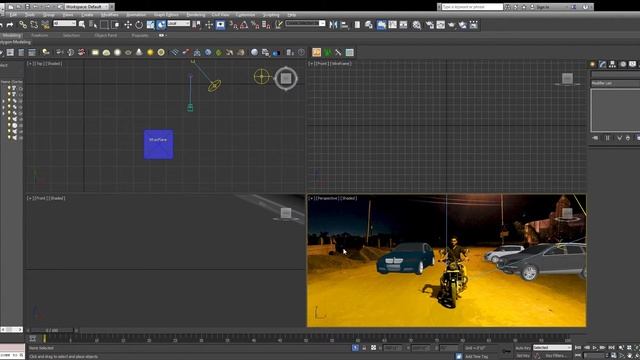The image size is (640, 360).
Task: Click the time slider frame indicator
Action: click(x=52, y=330)
